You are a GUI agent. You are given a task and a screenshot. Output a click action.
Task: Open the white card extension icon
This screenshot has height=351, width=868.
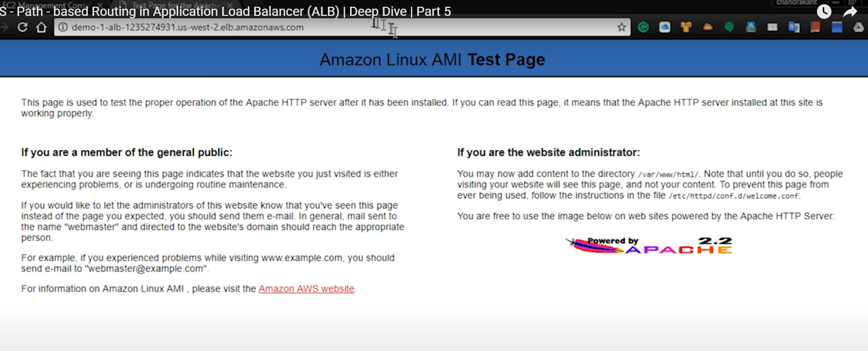[x=772, y=27]
